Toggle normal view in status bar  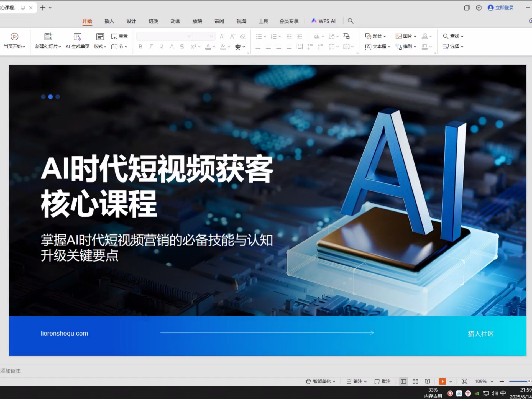(403, 382)
